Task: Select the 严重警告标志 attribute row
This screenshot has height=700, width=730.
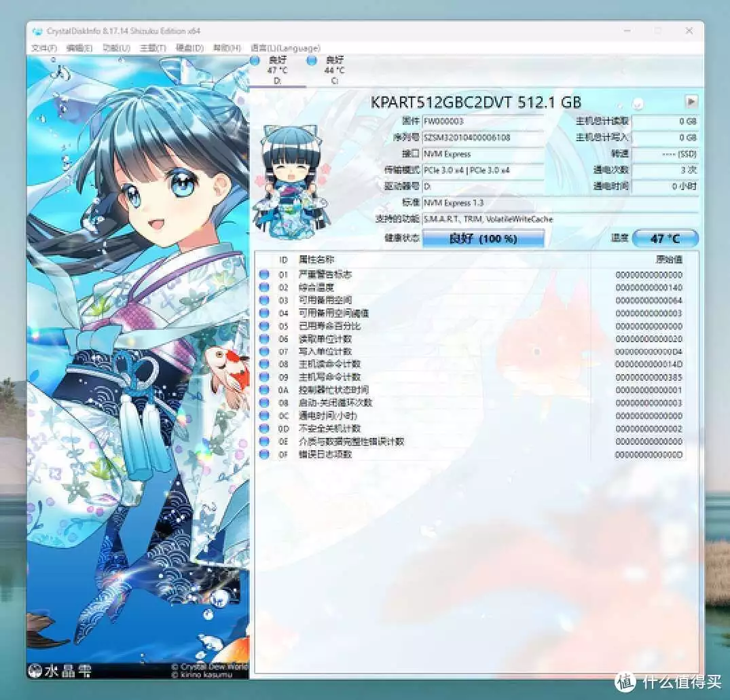Action: pyautogui.click(x=471, y=274)
